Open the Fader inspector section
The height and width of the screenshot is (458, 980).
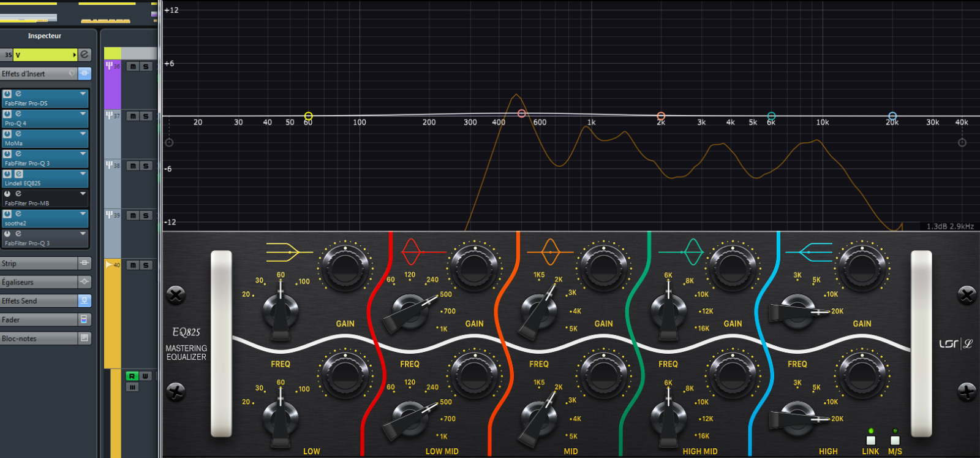click(x=38, y=319)
